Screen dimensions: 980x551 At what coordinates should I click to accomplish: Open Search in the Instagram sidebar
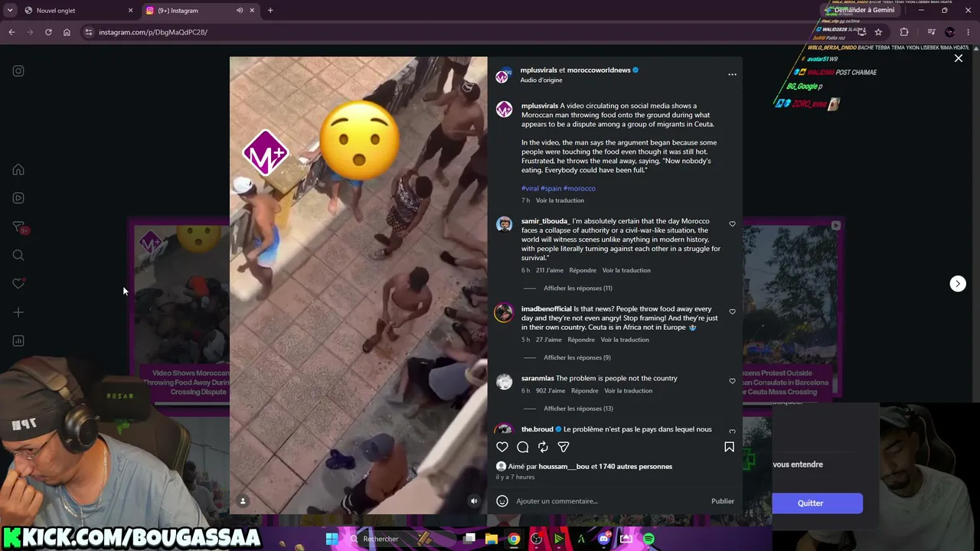pos(18,256)
